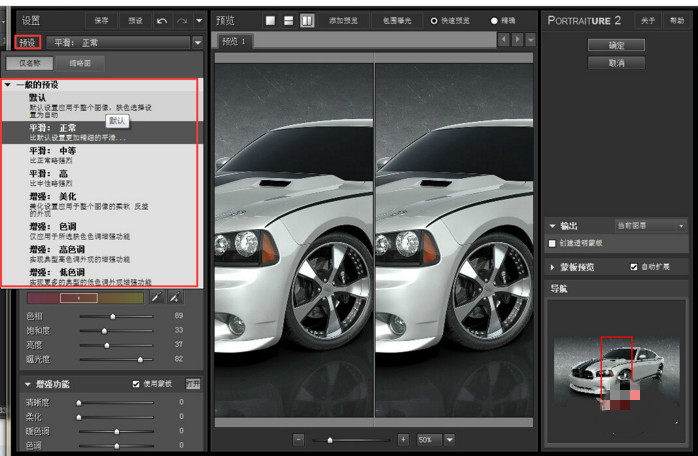Screen dimensions: 698x456
Task: Click the 取消 button
Action: click(616, 62)
